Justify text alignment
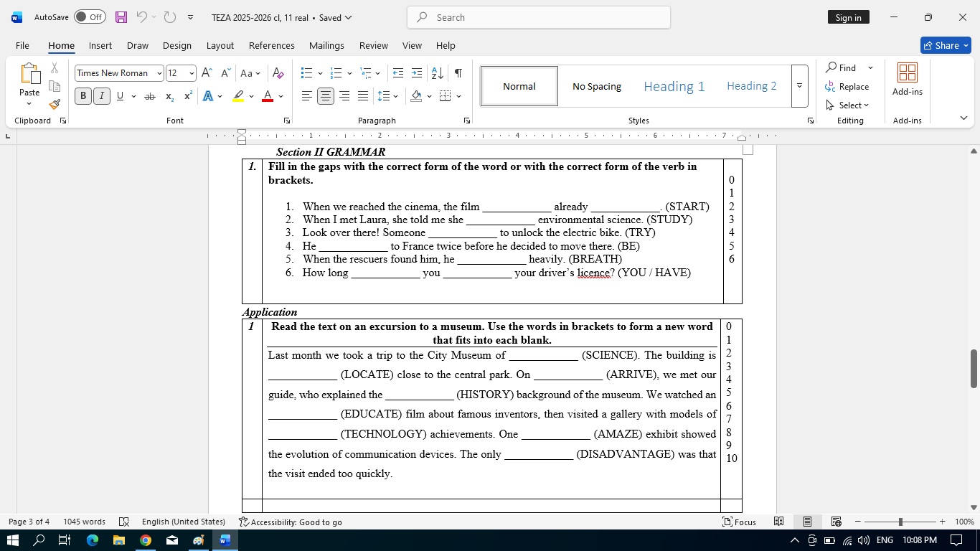Image resolution: width=980 pixels, height=551 pixels. 363,96
